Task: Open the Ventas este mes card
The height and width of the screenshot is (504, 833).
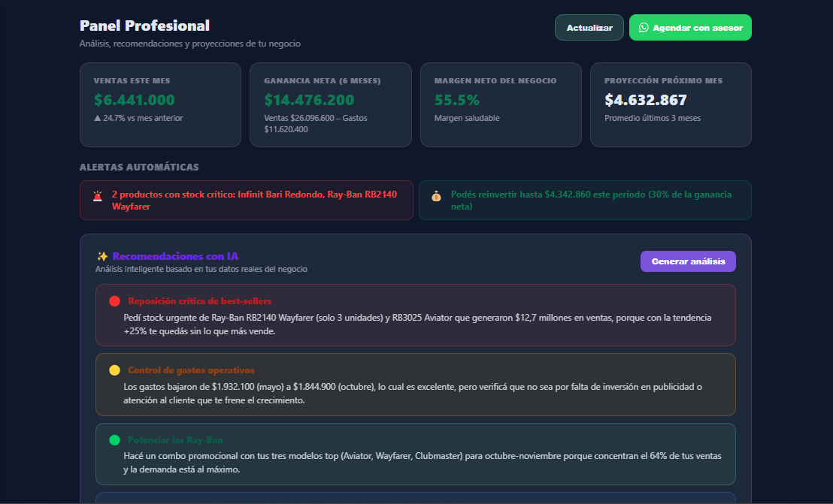Action: [x=160, y=104]
